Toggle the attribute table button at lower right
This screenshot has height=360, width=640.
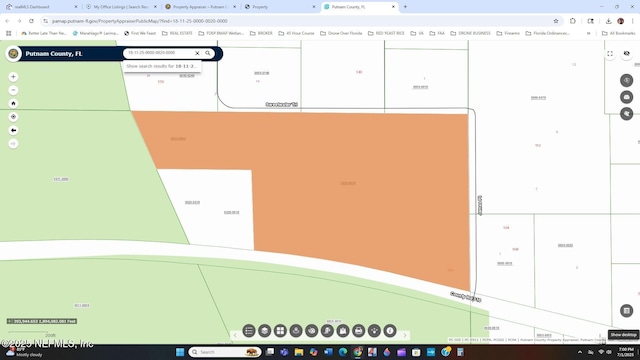(627, 311)
